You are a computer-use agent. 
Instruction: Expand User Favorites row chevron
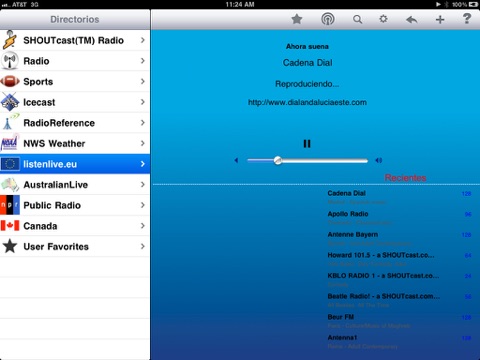[x=143, y=246]
